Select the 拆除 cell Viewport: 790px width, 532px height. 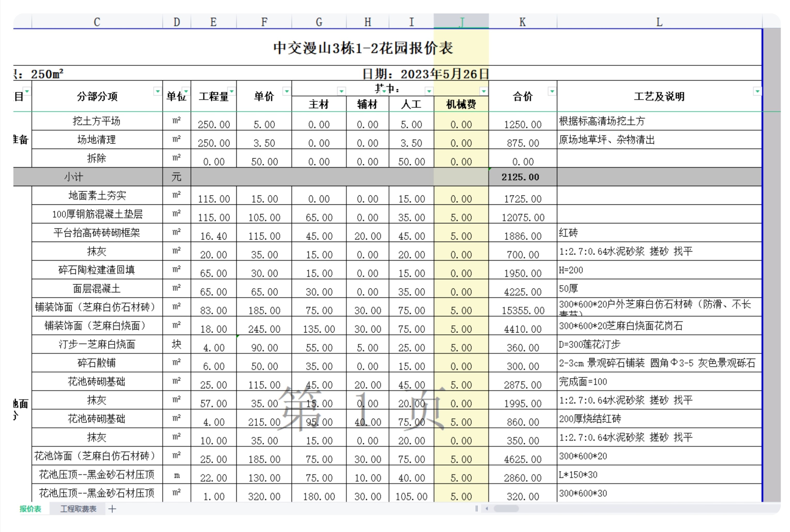97,158
